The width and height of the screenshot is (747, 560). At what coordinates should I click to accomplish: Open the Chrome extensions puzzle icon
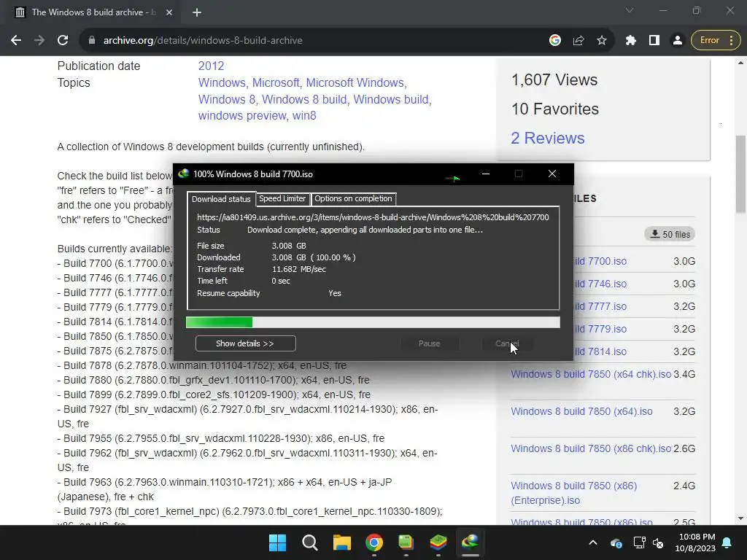631,41
